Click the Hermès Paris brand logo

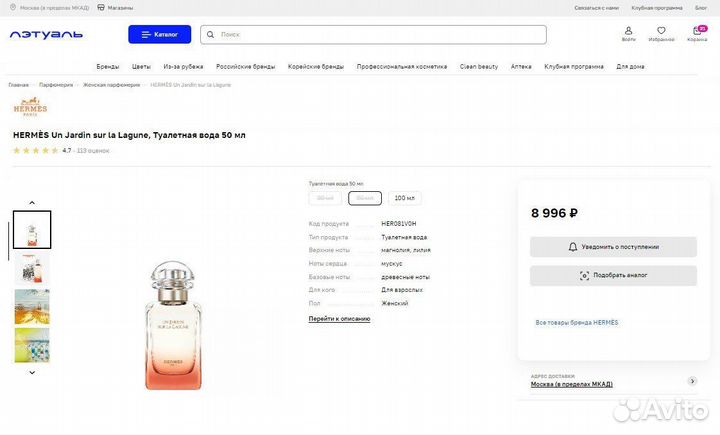(x=30, y=108)
